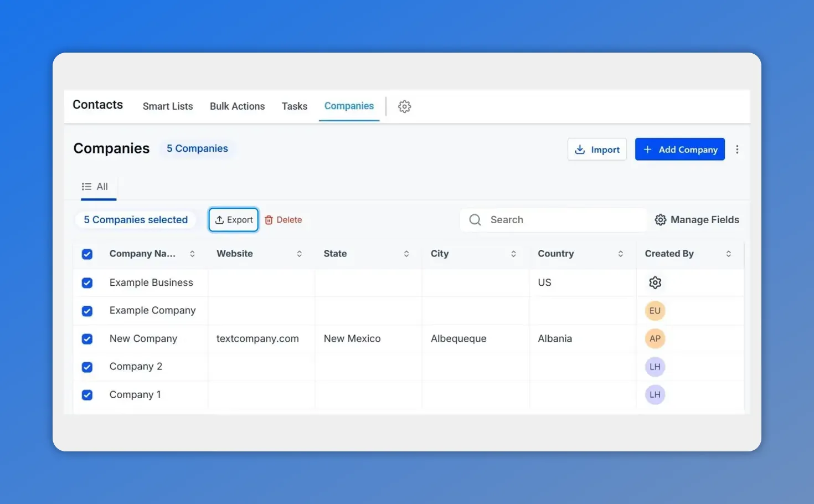Sort by the Company Name column arrows
814x504 pixels.
coord(192,254)
